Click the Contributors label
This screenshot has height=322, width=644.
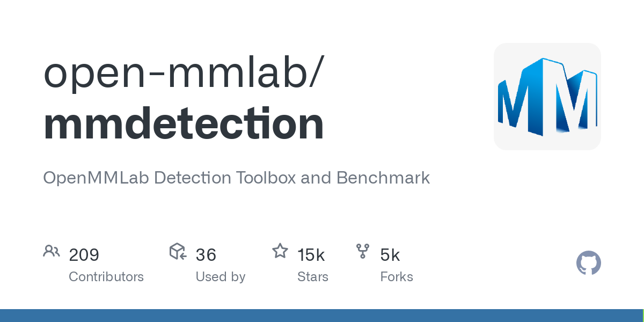coord(106,277)
